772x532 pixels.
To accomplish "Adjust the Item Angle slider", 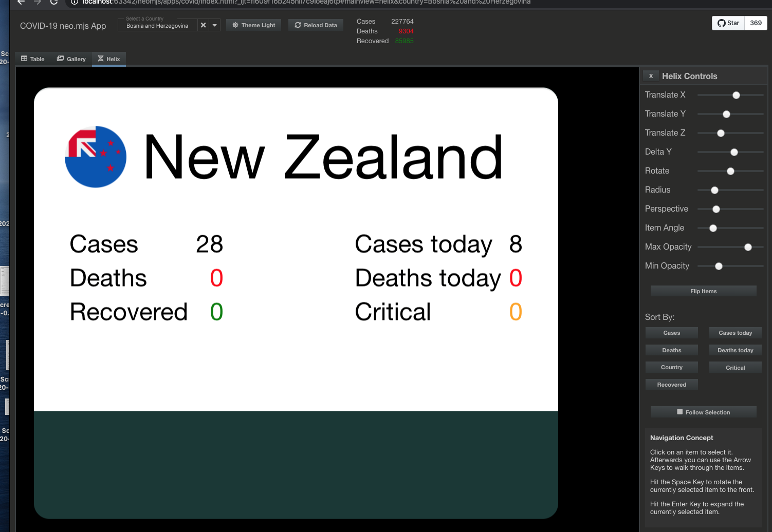I will click(x=730, y=228).
